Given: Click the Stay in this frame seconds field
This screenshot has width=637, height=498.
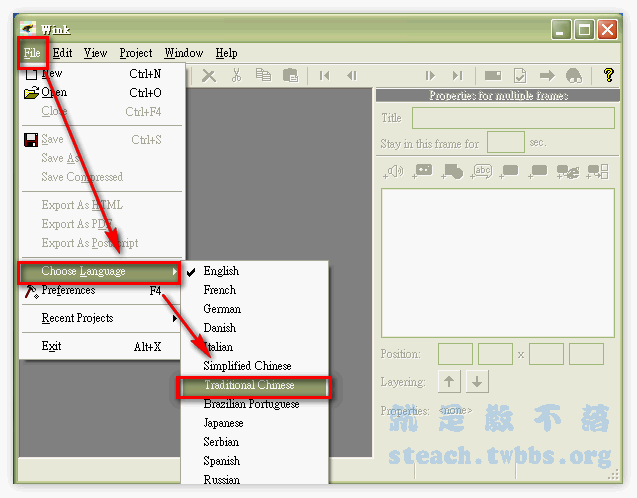Looking at the screenshot, I should (x=505, y=142).
